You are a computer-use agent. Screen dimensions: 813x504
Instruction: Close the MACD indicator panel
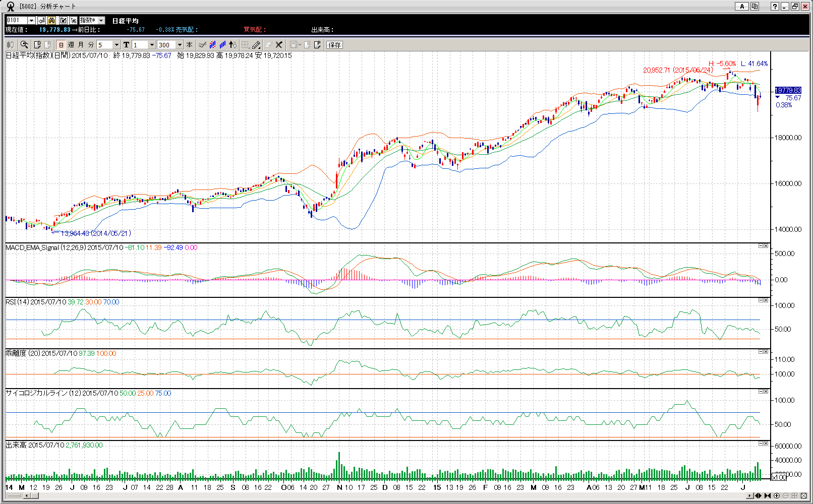[x=766, y=246]
